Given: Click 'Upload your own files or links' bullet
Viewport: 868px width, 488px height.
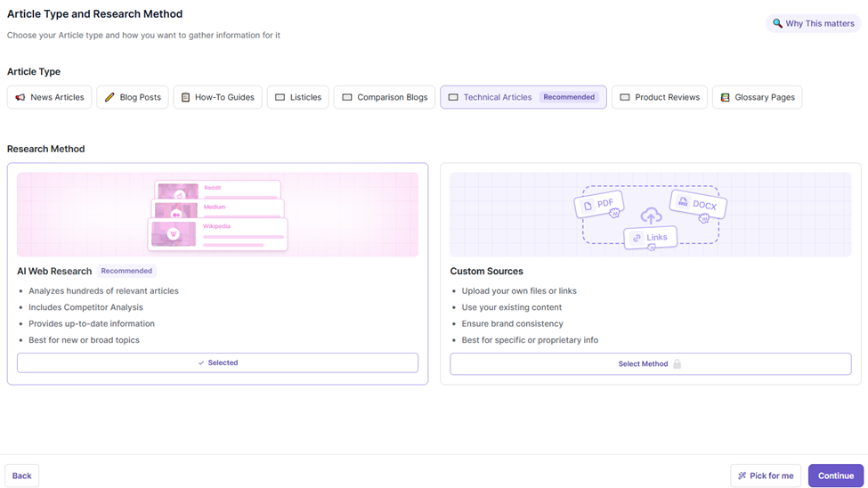Looking at the screenshot, I should point(519,291).
